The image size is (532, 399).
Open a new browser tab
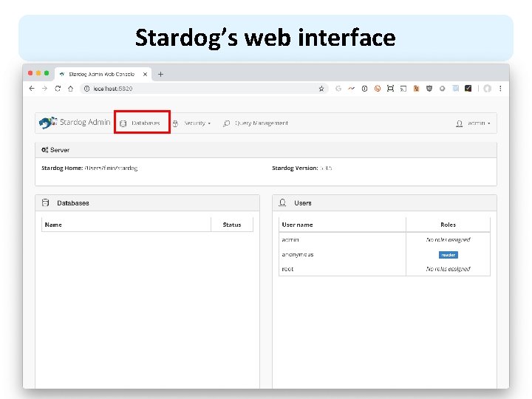(x=161, y=74)
